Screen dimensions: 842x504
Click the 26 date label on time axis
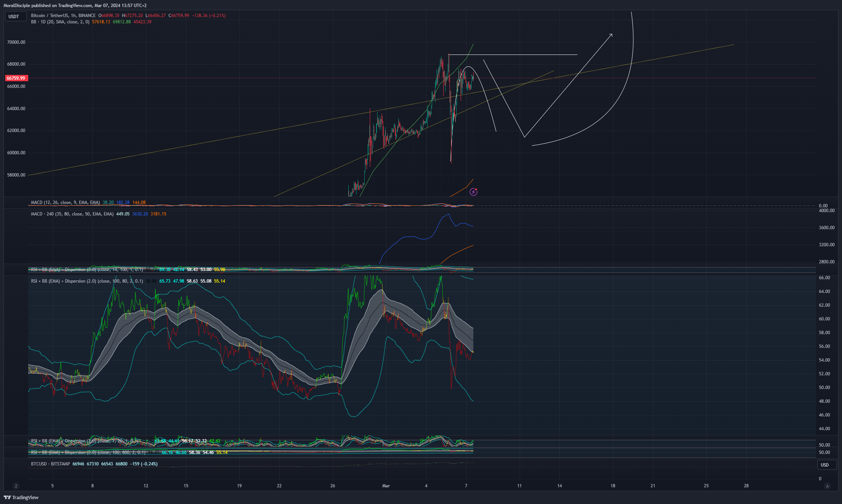[333, 486]
